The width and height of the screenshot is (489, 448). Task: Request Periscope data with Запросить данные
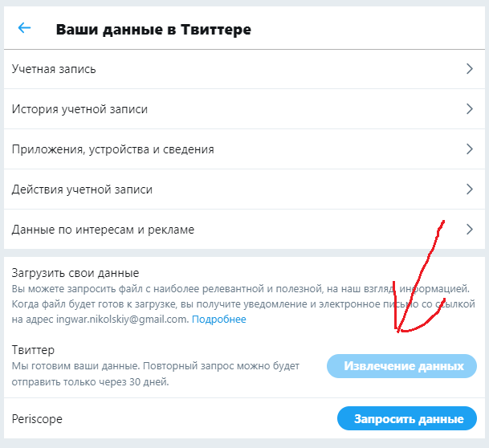click(407, 418)
